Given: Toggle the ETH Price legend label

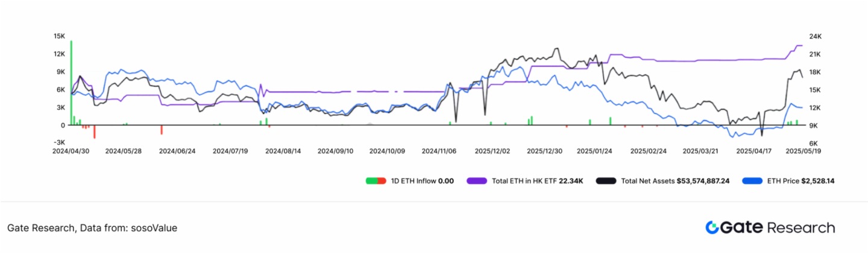Looking at the screenshot, I should (x=782, y=180).
